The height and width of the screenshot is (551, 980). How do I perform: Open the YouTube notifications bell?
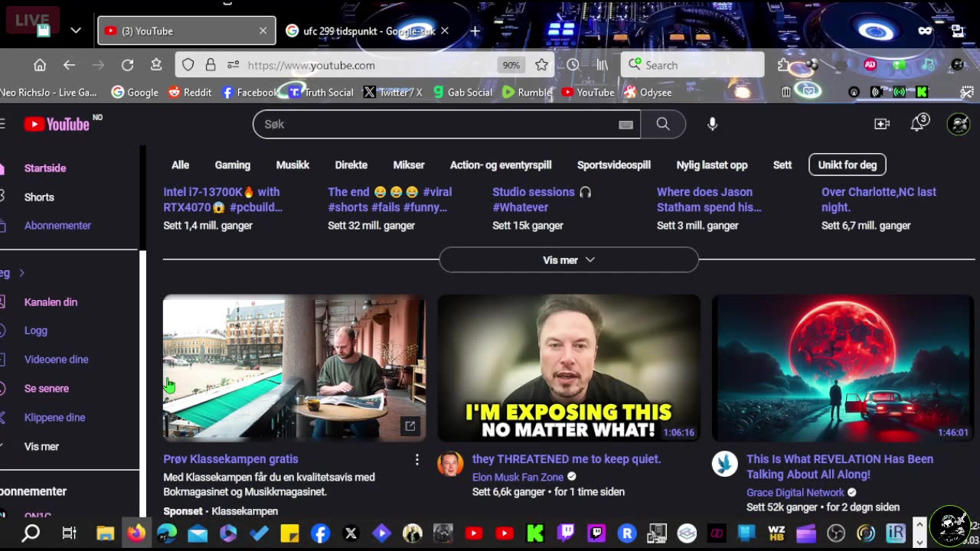[x=918, y=123]
